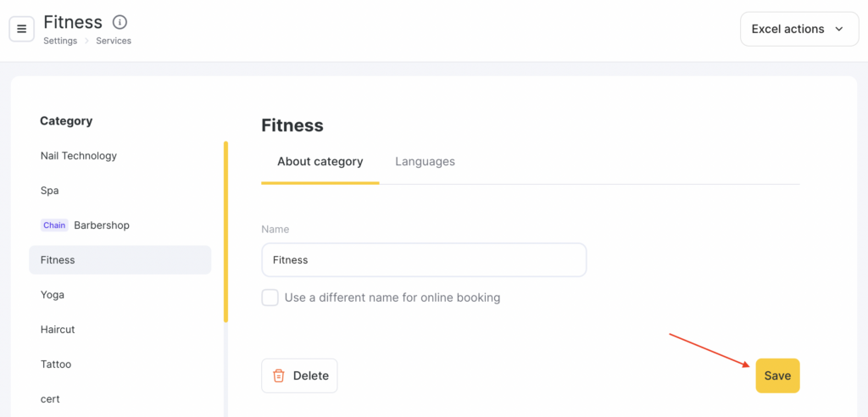
Task: Click into the Name input field
Action: click(x=424, y=260)
